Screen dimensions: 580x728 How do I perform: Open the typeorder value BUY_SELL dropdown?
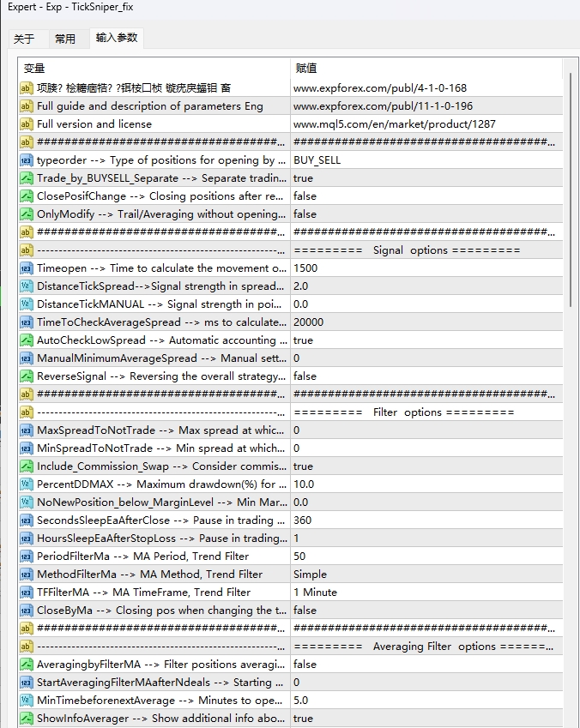(x=426, y=160)
